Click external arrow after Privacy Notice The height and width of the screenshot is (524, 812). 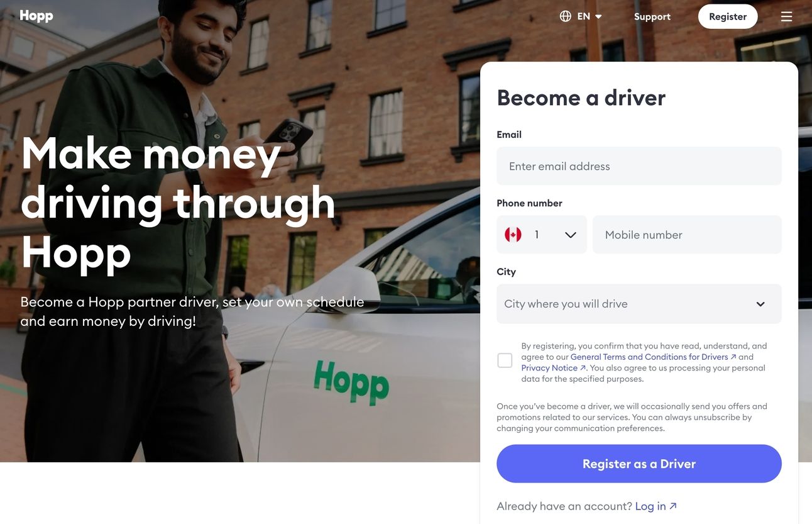[x=583, y=368]
